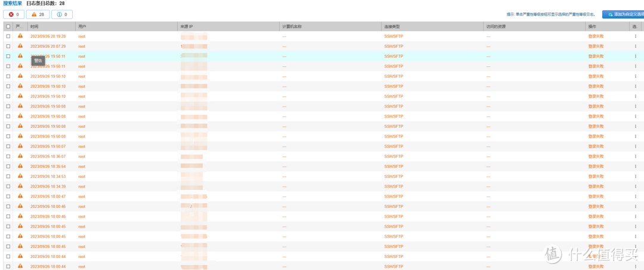Select the 19:50:07 entry checkbox
This screenshot has height=270, width=644.
(x=8, y=146)
